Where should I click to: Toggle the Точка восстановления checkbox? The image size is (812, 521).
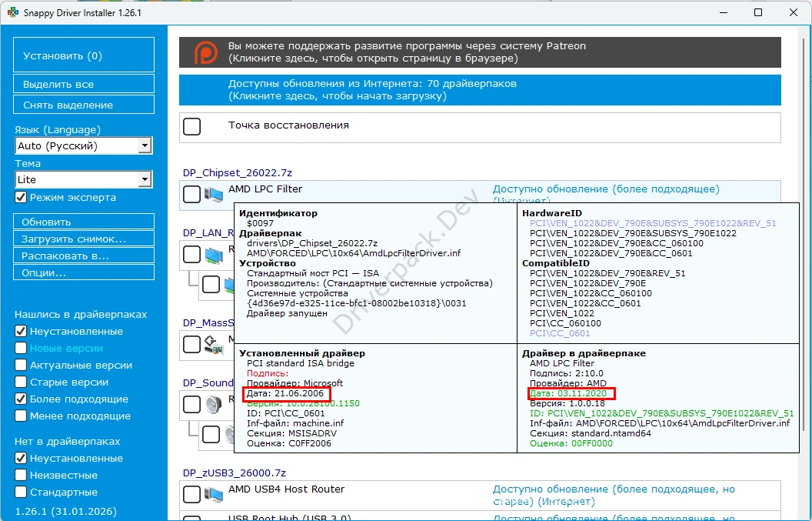[x=191, y=126]
